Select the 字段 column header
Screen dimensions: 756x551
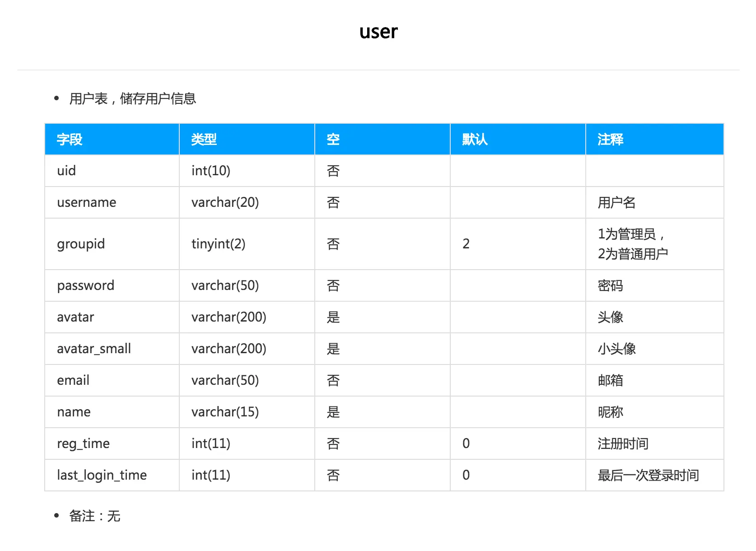click(x=69, y=139)
